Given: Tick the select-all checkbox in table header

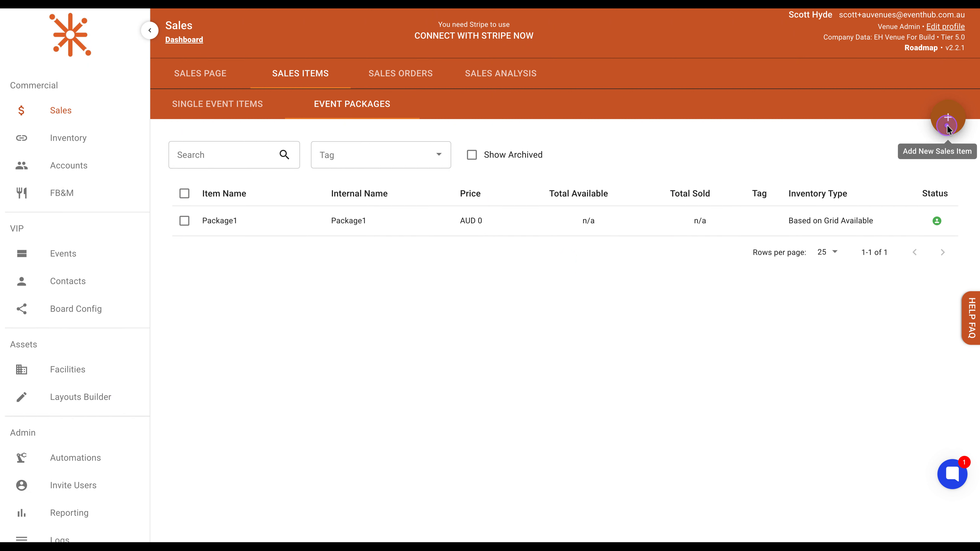Looking at the screenshot, I should (185, 194).
